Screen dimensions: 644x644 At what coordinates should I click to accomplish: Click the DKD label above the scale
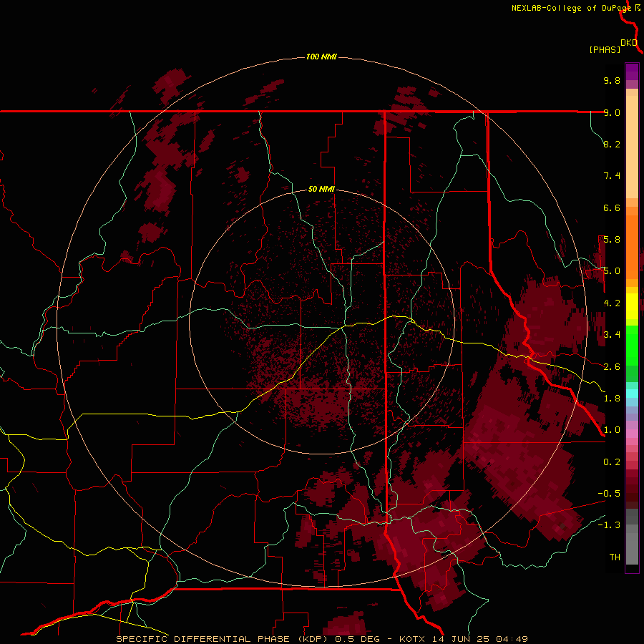629,43
